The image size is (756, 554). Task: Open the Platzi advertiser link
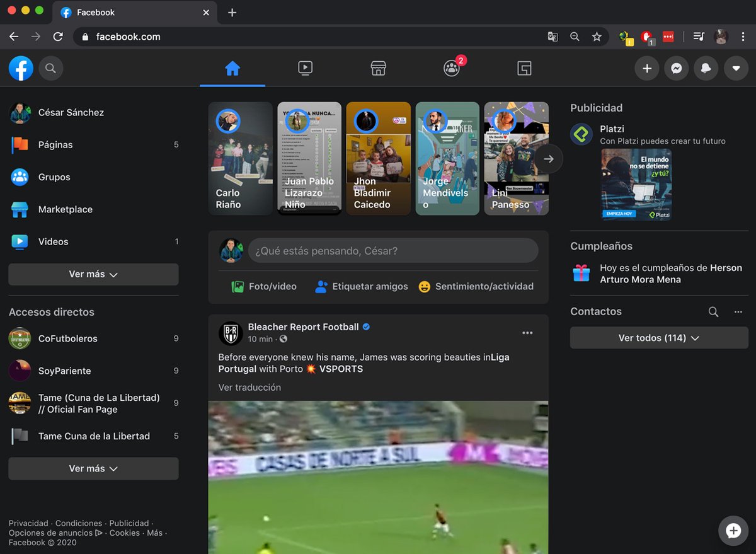click(x=612, y=129)
